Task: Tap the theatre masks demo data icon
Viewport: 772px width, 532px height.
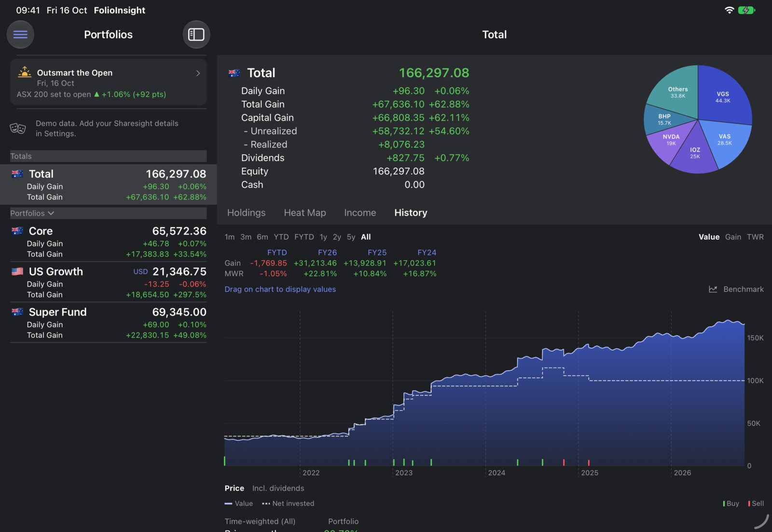Action: click(x=18, y=128)
